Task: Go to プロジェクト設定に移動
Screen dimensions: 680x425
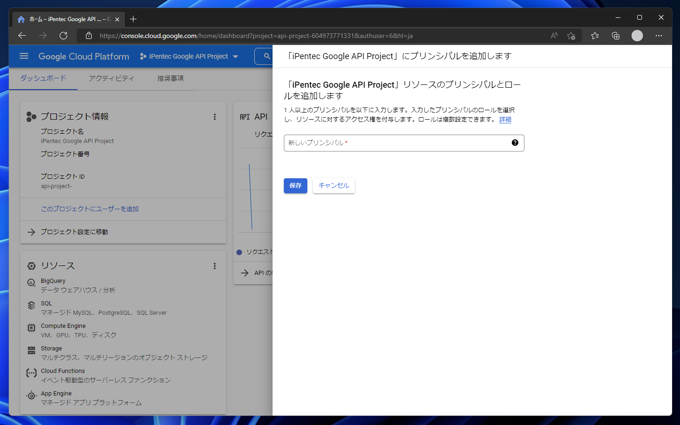Action: 74,232
